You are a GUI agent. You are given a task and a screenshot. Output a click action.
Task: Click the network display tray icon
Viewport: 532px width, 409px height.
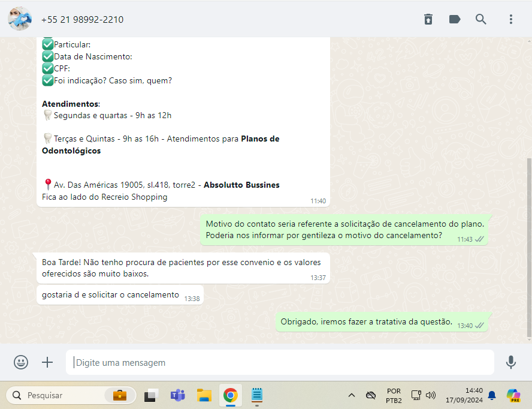click(416, 395)
